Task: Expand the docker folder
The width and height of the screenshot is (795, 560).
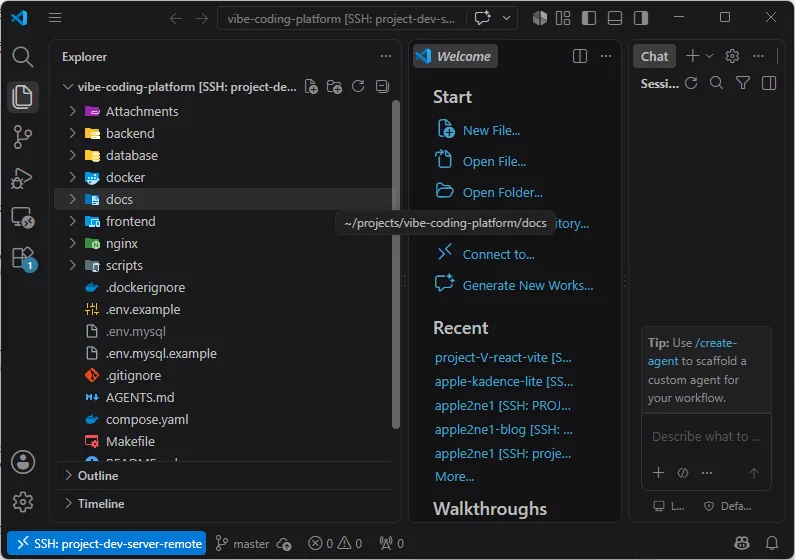Action: tap(72, 177)
